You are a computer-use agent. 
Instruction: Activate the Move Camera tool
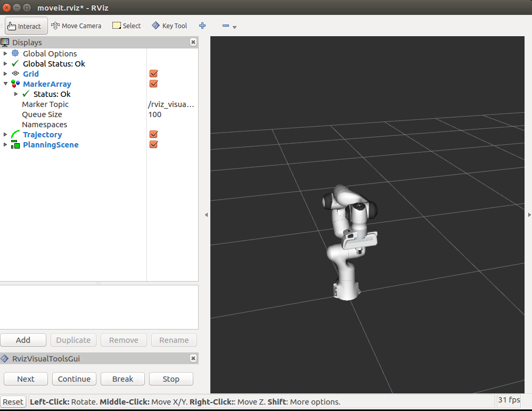coord(76,25)
